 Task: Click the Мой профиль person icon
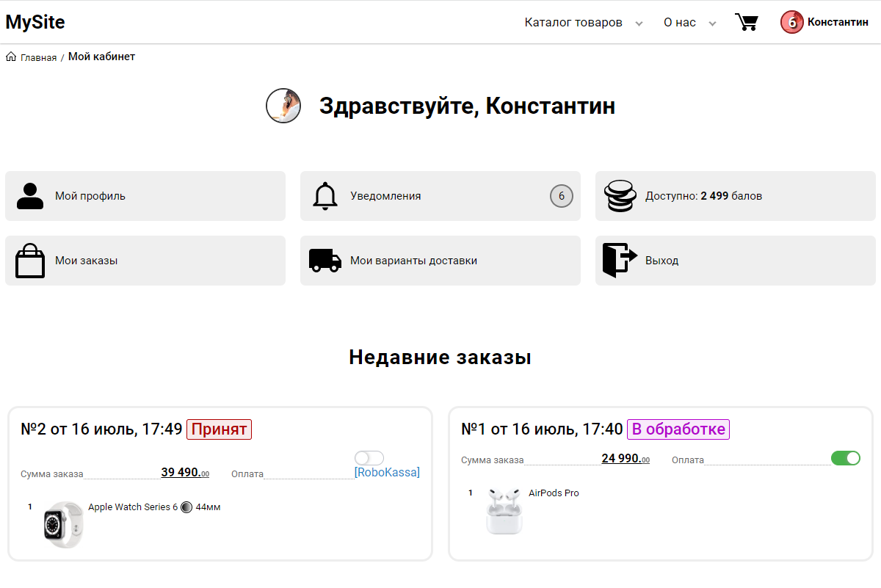(x=29, y=195)
